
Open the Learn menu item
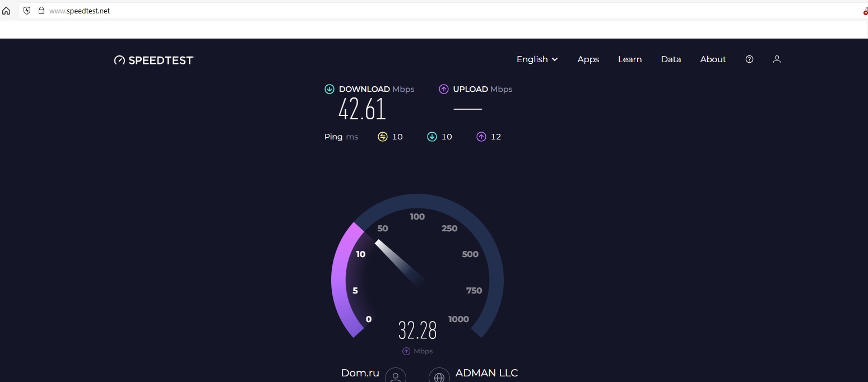(x=630, y=59)
